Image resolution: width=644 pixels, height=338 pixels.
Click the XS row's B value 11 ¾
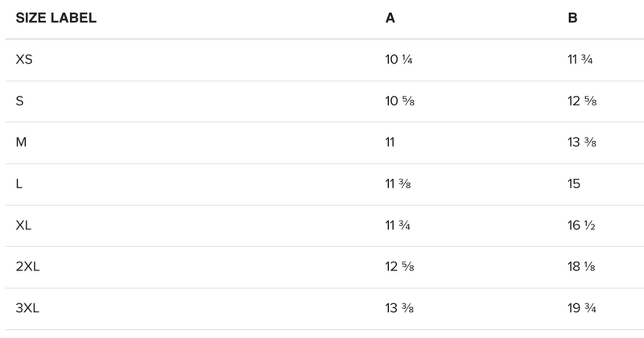580,60
